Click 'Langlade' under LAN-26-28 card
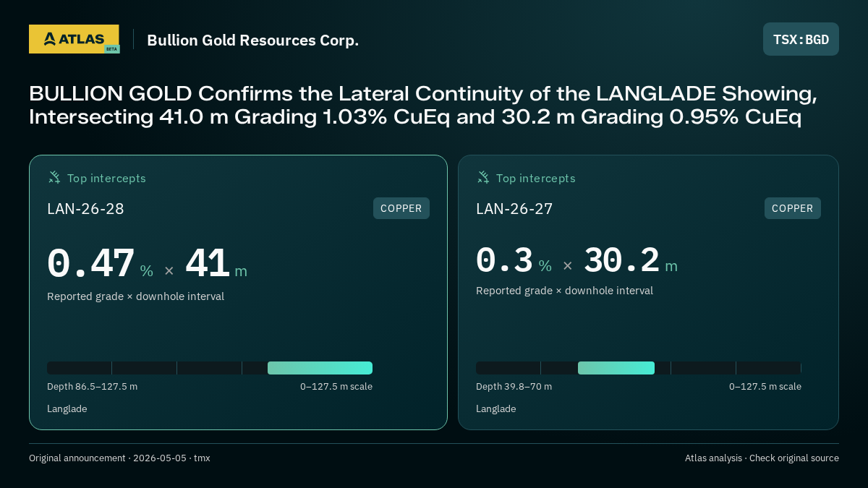 pyautogui.click(x=67, y=409)
